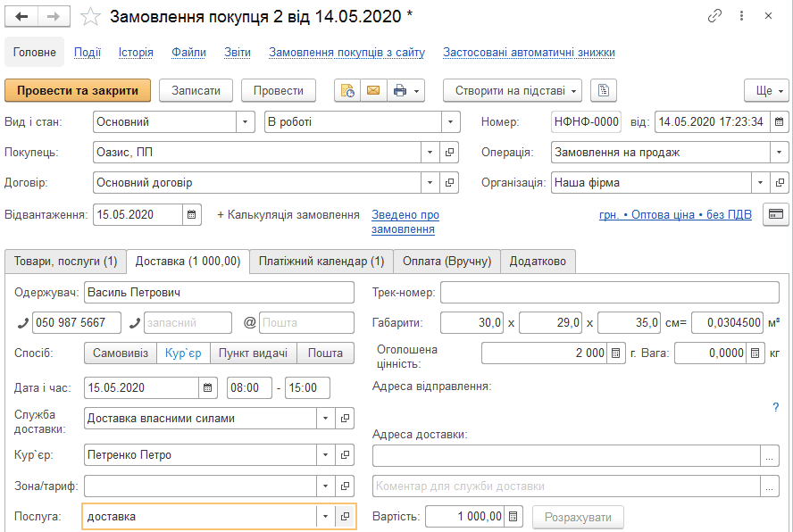Open the document report sheet icon
This screenshot has width=793, height=532.
pyautogui.click(x=604, y=91)
